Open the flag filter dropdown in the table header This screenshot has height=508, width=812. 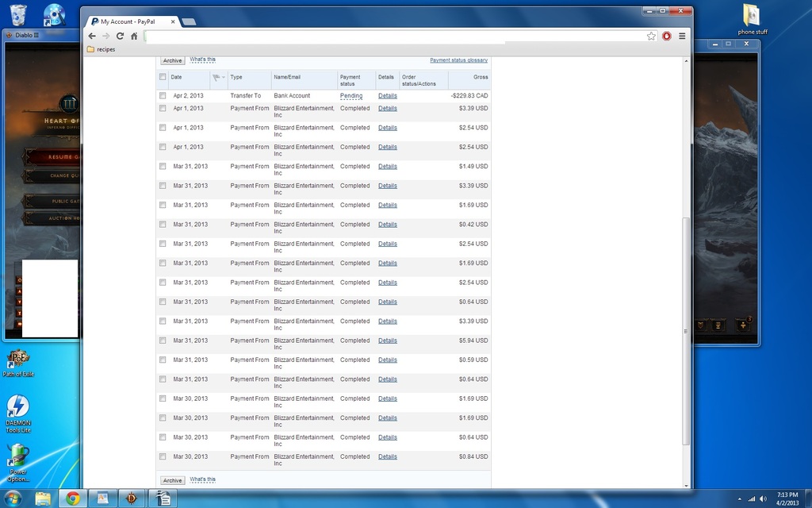(220, 77)
